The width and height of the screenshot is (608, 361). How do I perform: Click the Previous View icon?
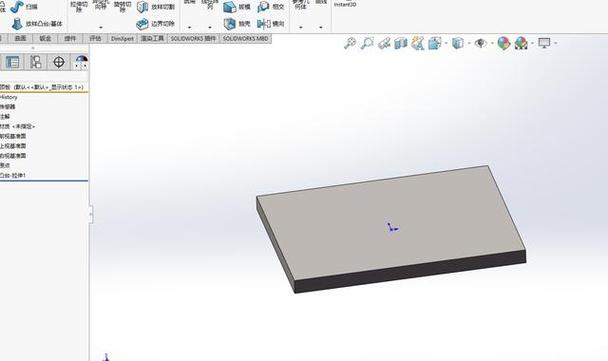[x=384, y=43]
